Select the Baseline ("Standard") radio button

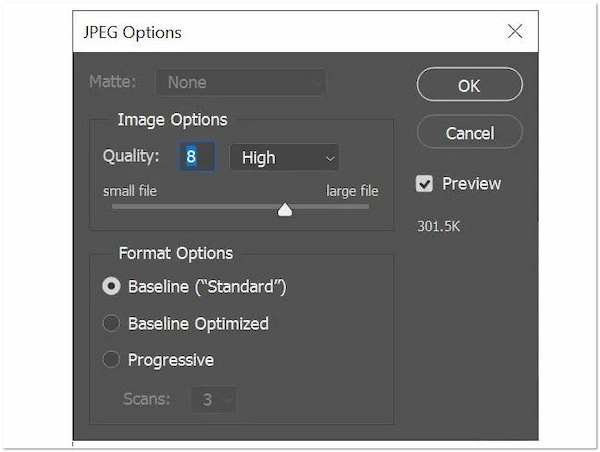coord(111,286)
